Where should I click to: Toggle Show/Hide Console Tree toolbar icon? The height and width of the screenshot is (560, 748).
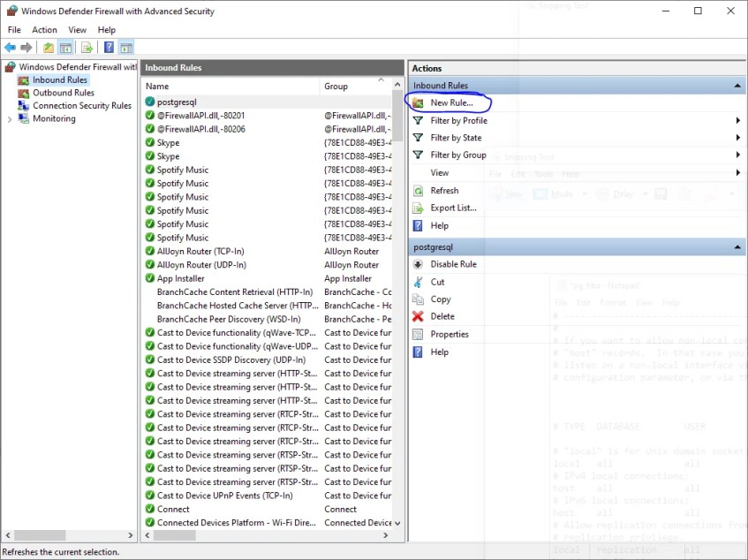pos(65,47)
